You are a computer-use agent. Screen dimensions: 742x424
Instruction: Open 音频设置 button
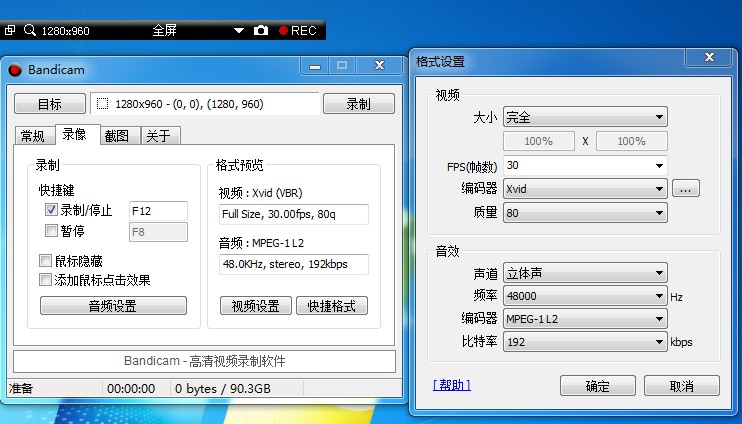point(113,306)
